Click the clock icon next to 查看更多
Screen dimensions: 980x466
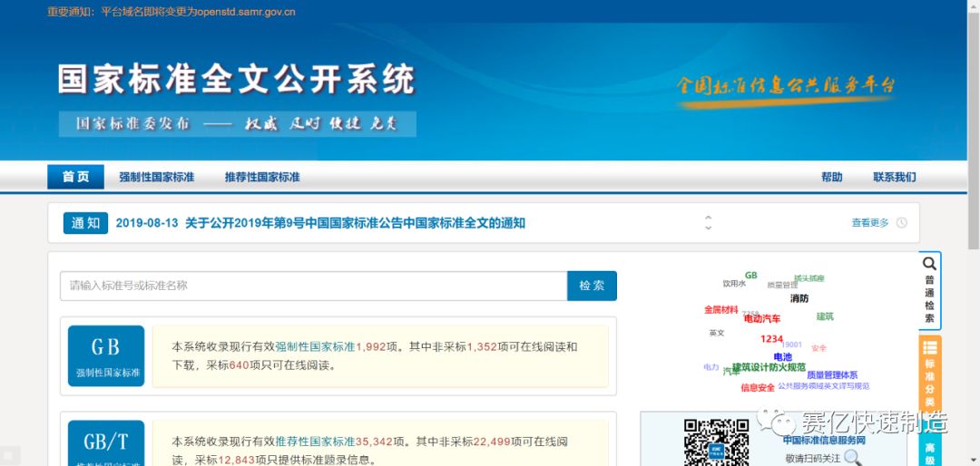pos(901,222)
